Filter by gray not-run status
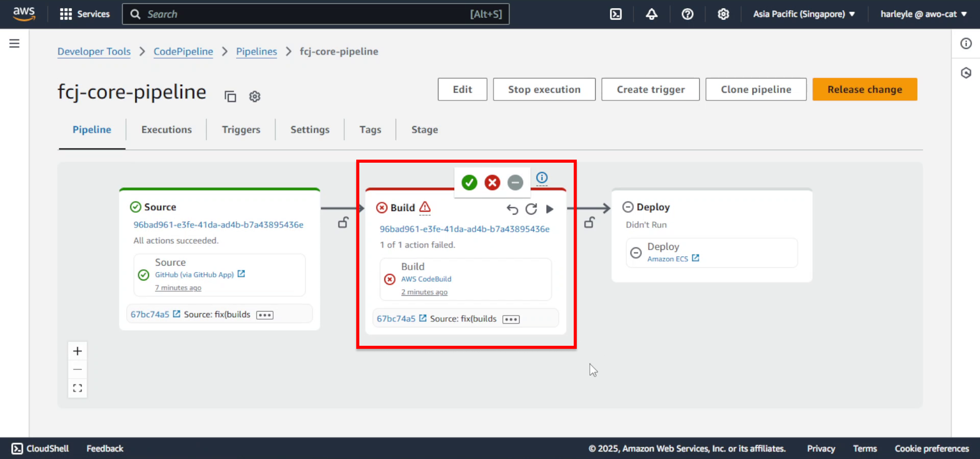This screenshot has width=980, height=459. (x=515, y=183)
